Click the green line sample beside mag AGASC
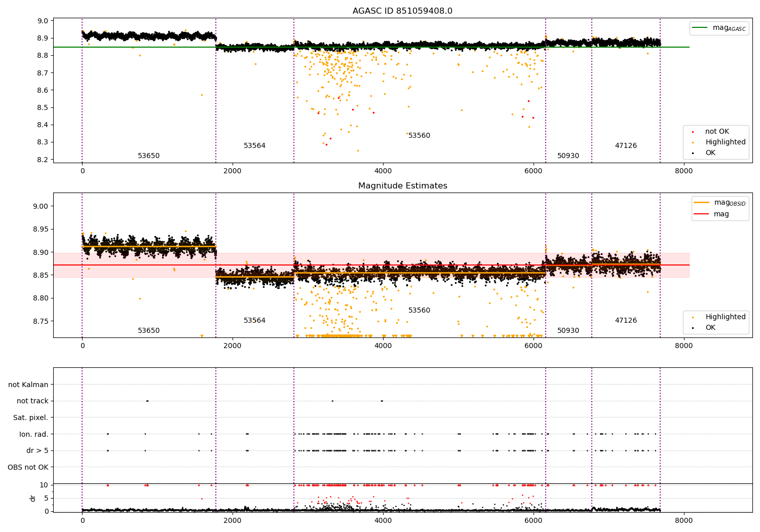760x532 pixels. tap(701, 28)
